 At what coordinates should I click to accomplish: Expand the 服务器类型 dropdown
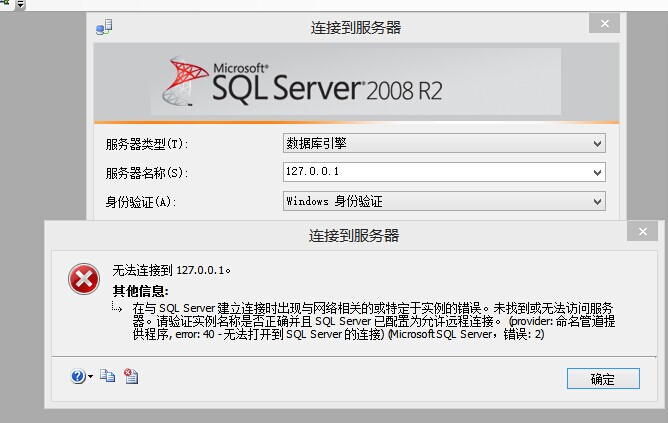[597, 144]
